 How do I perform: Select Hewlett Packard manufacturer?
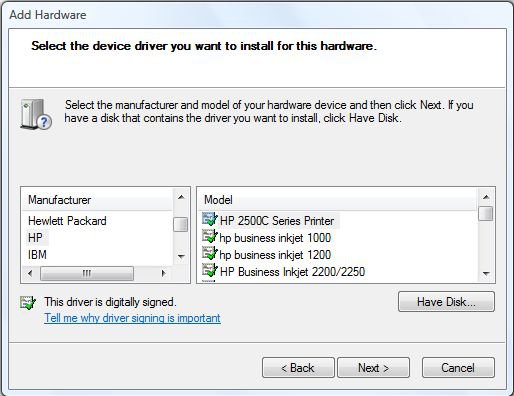(67, 221)
